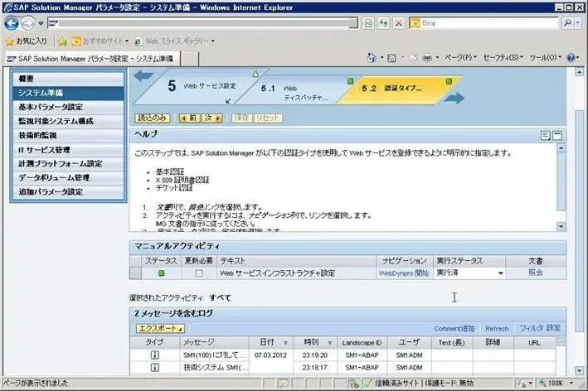The width and height of the screenshot is (588, 391).
Task: Select 計測プラットフォーム設定 in the left navigation
Action: click(x=68, y=164)
